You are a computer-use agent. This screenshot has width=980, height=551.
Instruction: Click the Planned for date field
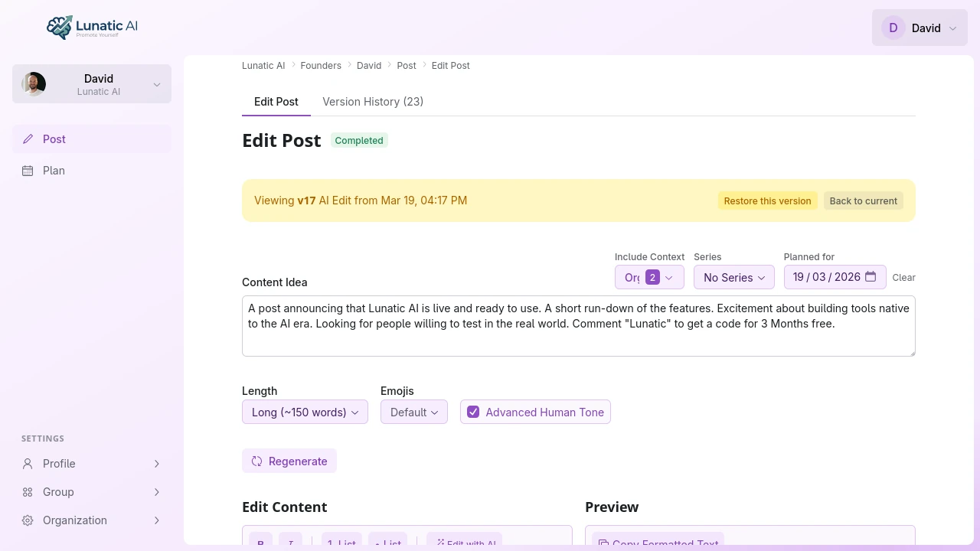pos(835,277)
